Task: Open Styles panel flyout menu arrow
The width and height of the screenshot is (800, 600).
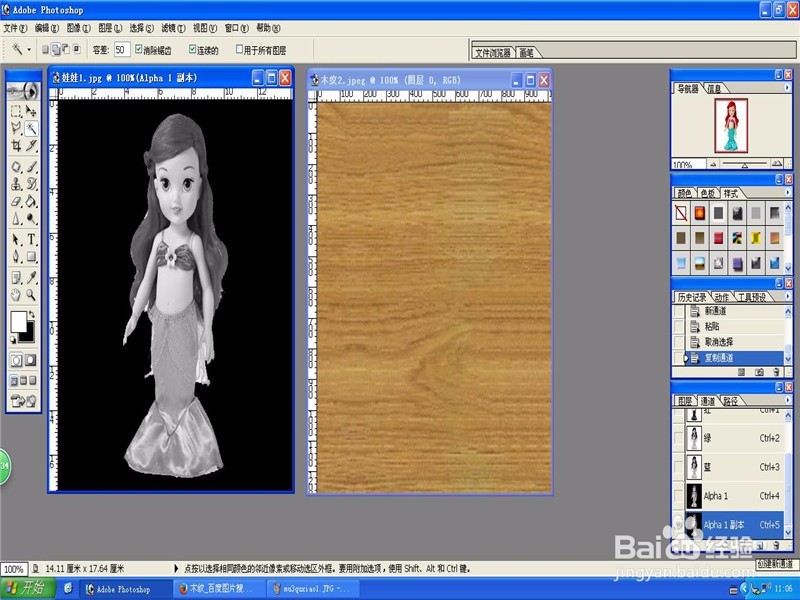Action: [x=787, y=192]
